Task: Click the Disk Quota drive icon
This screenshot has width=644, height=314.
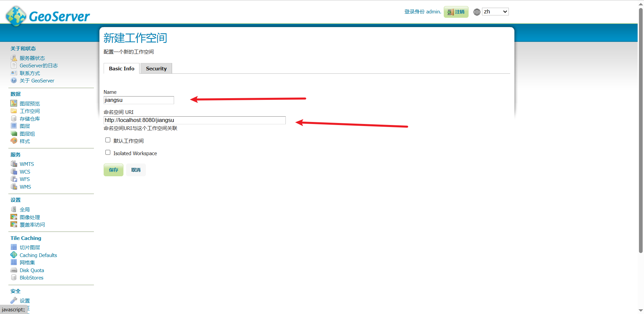Action: tap(14, 270)
